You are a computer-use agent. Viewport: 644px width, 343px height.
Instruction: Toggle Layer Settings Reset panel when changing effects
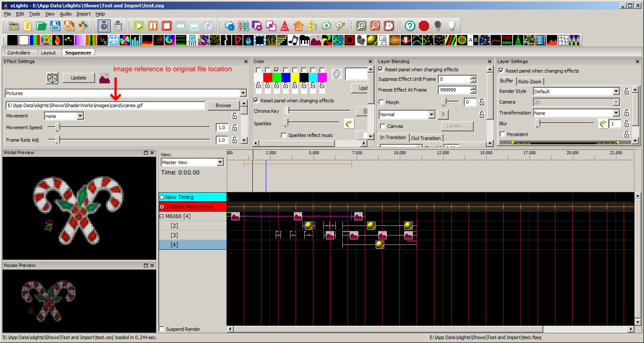(501, 71)
